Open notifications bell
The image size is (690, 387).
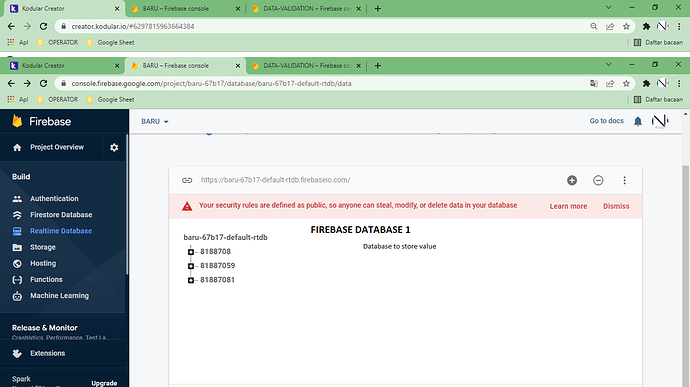pyautogui.click(x=638, y=121)
